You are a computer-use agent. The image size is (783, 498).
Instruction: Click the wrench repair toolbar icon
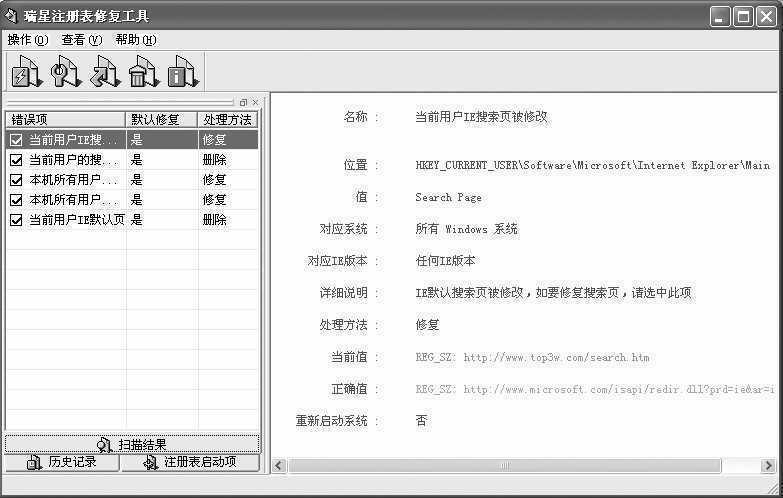[x=65, y=72]
